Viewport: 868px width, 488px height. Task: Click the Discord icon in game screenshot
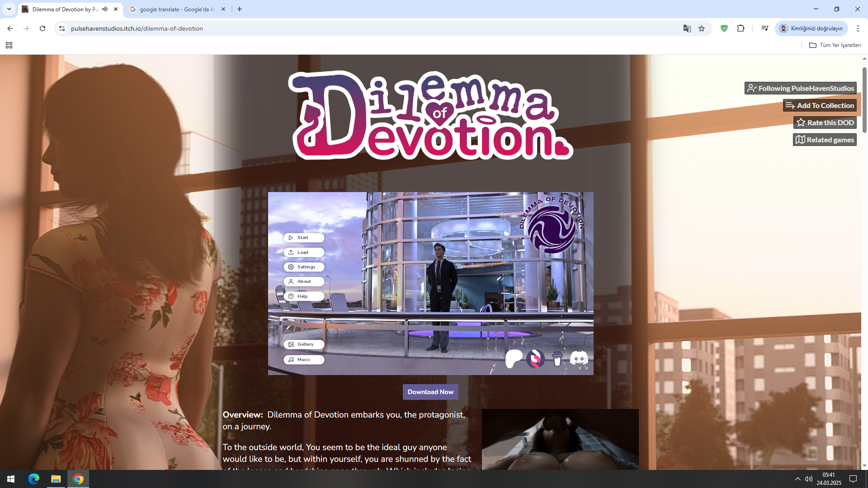tap(579, 358)
